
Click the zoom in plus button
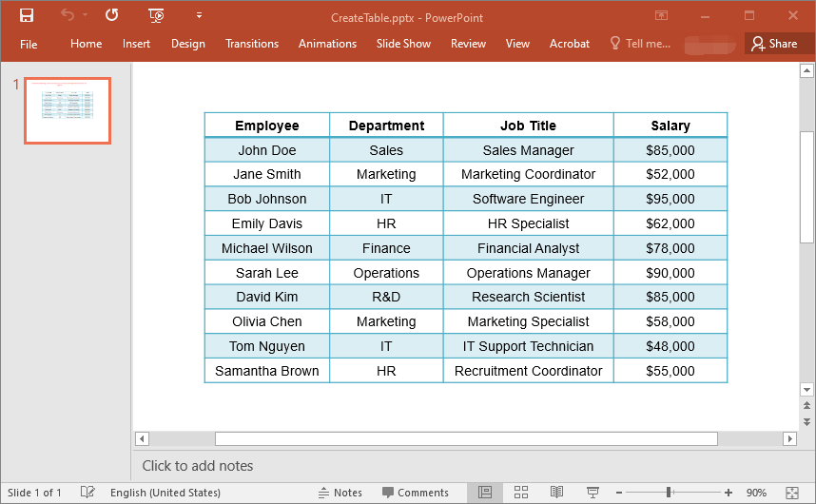point(729,493)
